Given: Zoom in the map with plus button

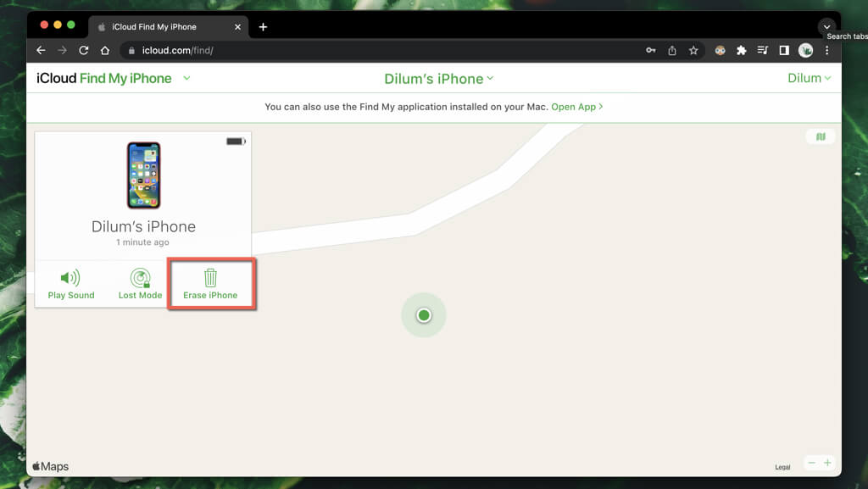Looking at the screenshot, I should 827,463.
